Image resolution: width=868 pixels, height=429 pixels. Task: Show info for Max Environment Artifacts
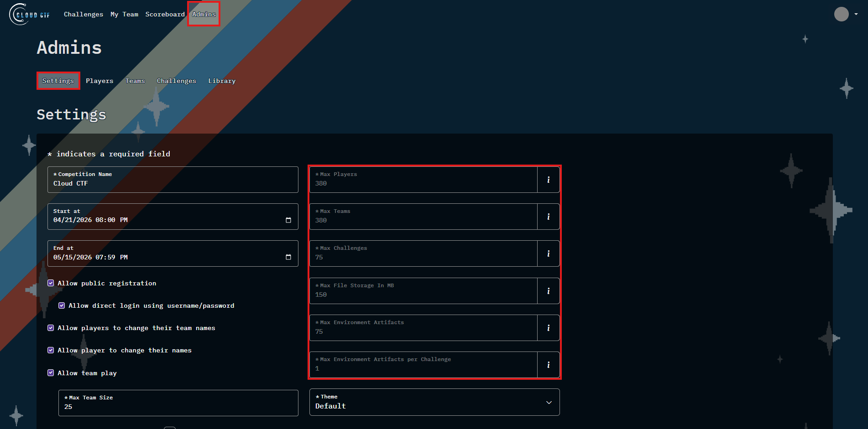click(x=548, y=328)
